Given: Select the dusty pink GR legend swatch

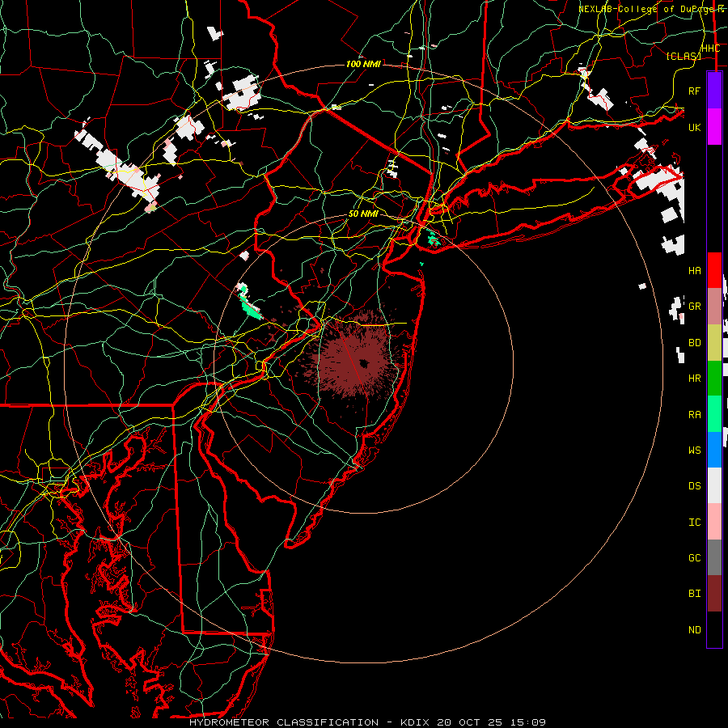Looking at the screenshot, I should [714, 307].
